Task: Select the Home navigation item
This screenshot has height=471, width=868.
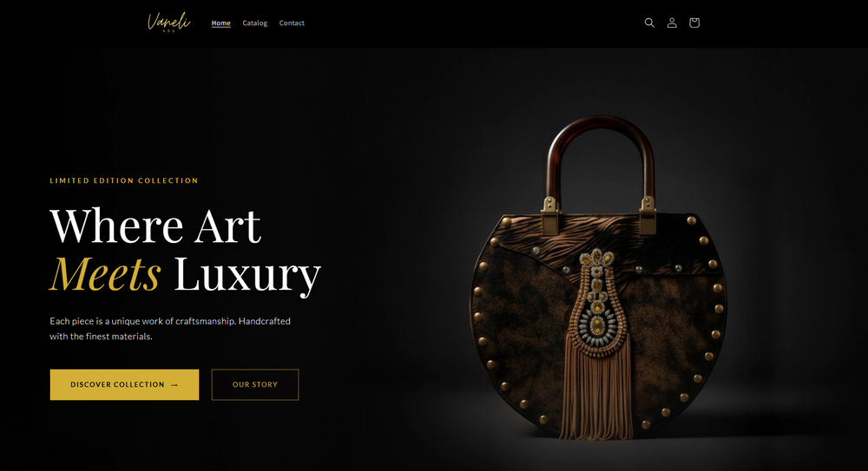Action: pos(220,23)
